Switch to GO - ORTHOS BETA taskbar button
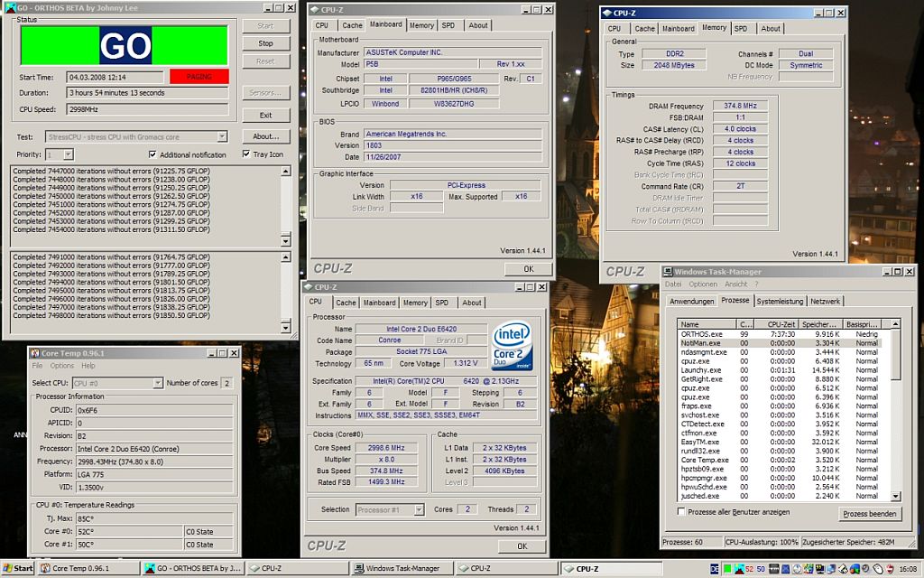Image resolution: width=924 pixels, height=578 pixels. point(192,569)
